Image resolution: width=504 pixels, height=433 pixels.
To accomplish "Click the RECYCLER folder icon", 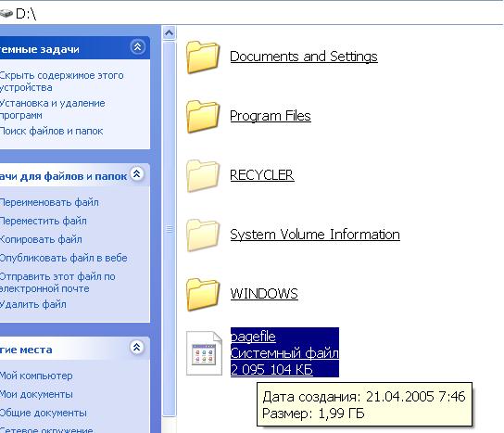I will point(203,175).
